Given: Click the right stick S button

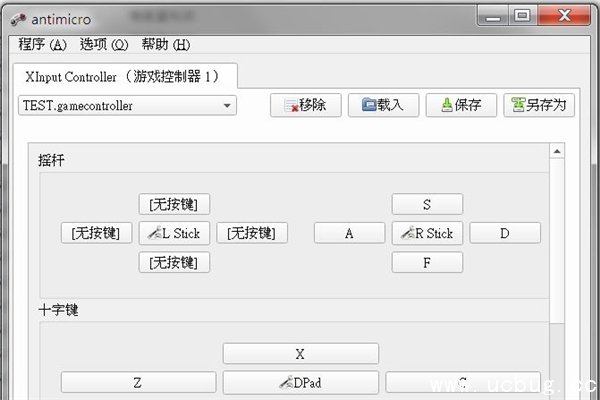Looking at the screenshot, I should tap(427, 204).
